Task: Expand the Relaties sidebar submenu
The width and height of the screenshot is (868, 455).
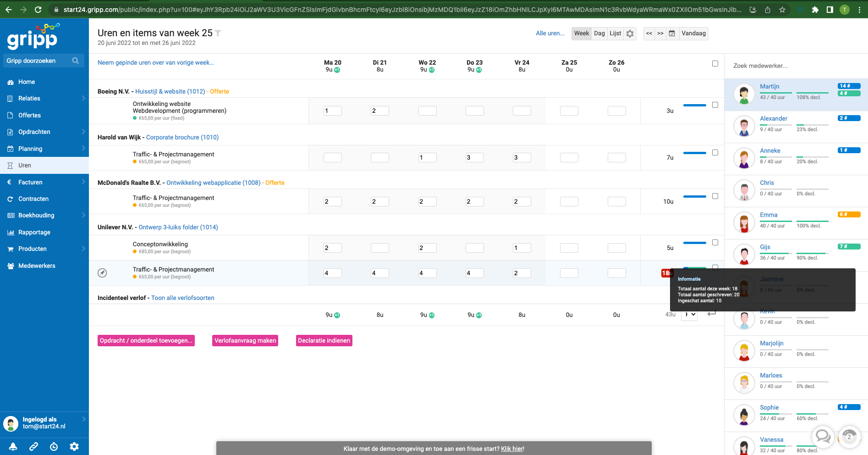Action: pyautogui.click(x=83, y=98)
